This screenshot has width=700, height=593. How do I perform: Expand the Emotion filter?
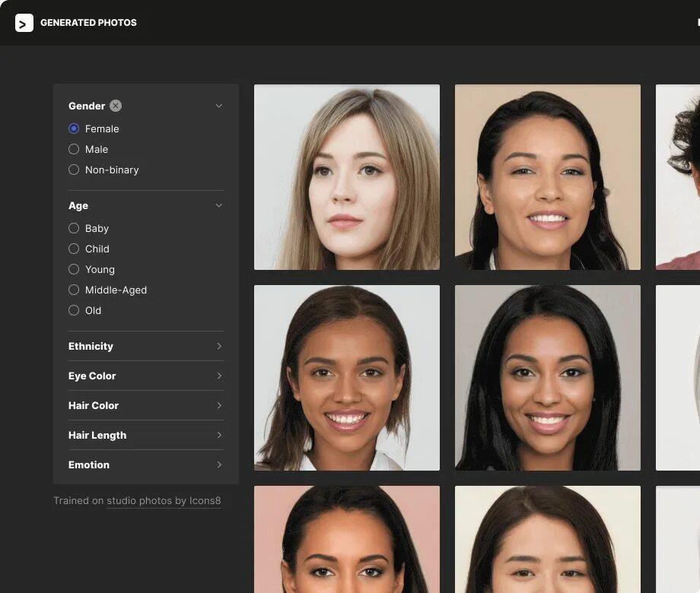145,465
